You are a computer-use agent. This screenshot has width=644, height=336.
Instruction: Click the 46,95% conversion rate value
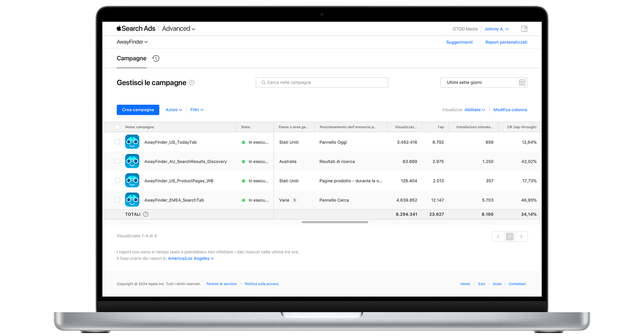click(x=529, y=200)
